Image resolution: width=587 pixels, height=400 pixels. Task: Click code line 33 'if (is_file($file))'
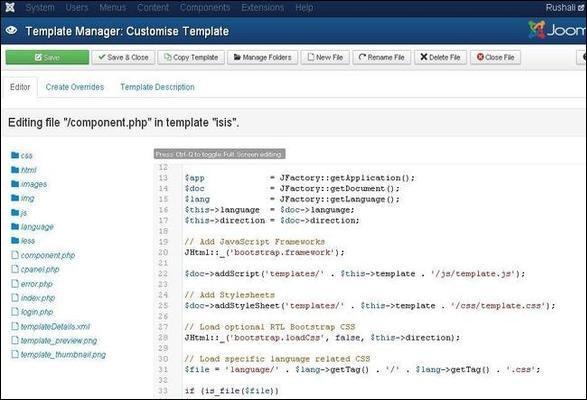click(x=231, y=391)
